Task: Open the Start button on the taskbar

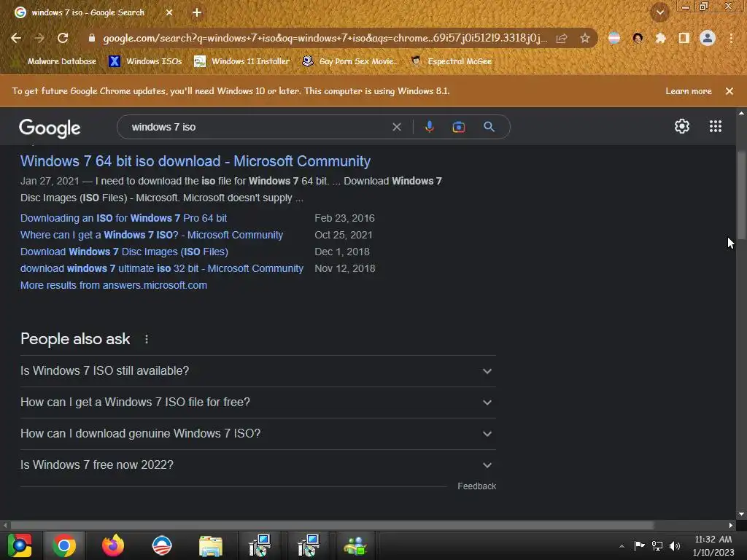Action: (20, 545)
